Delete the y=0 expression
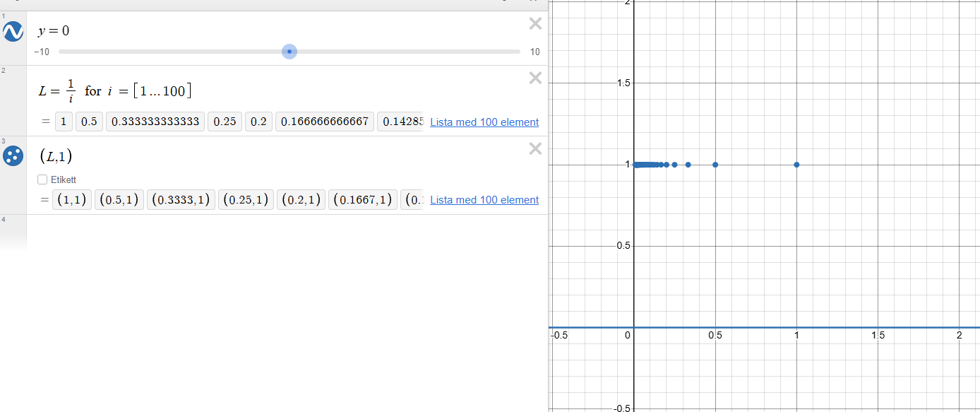This screenshot has width=980, height=412. [x=535, y=24]
